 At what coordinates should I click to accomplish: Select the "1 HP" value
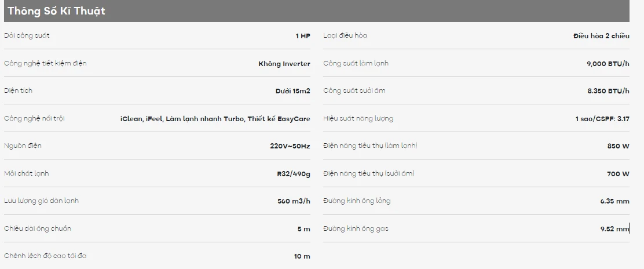(x=303, y=36)
